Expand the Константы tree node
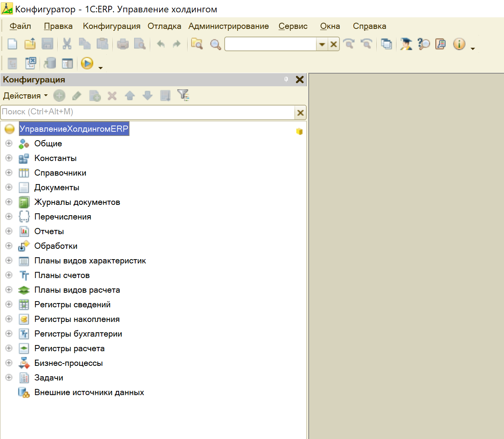The image size is (504, 439). click(x=9, y=158)
